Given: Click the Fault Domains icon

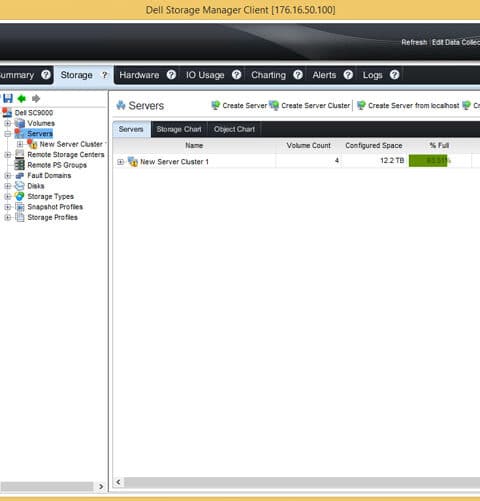Looking at the screenshot, I should [x=20, y=175].
